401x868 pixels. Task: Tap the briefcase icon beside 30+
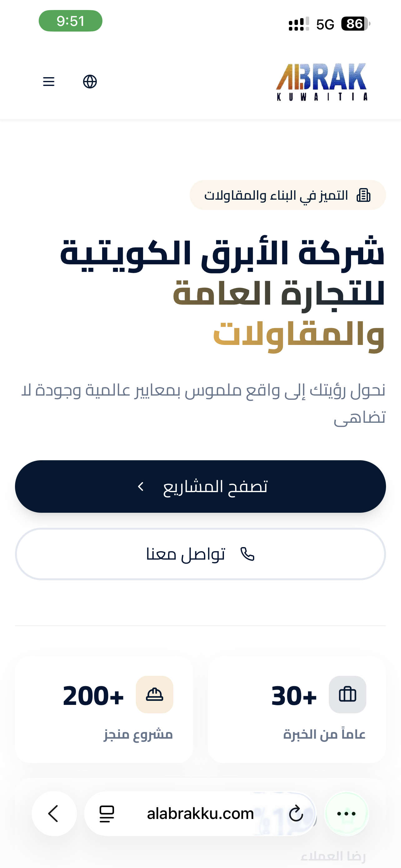348,695
